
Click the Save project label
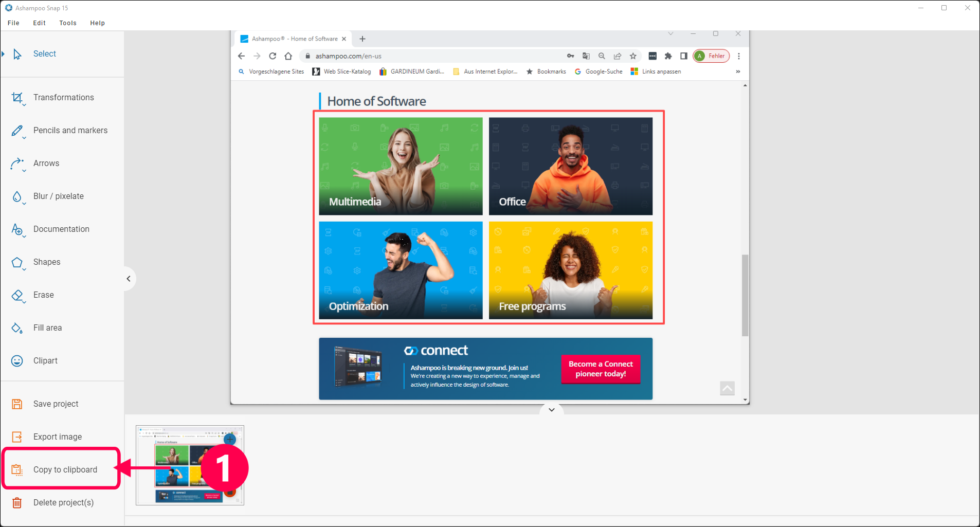56,404
